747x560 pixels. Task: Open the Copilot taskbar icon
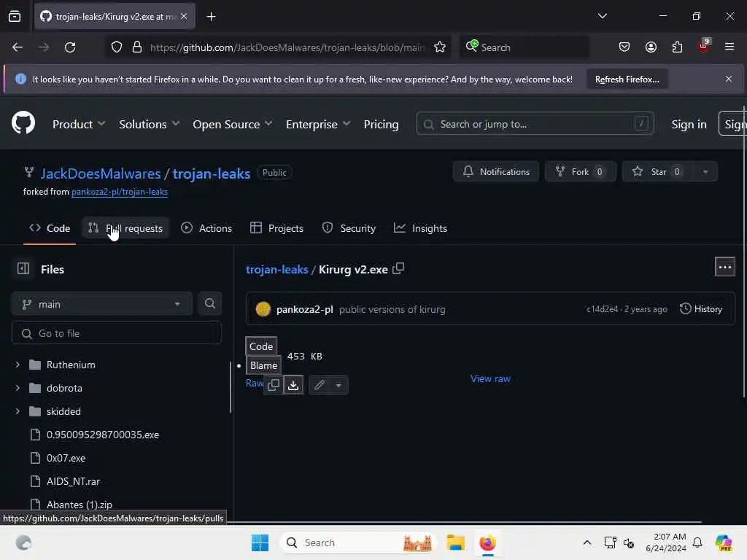723,542
